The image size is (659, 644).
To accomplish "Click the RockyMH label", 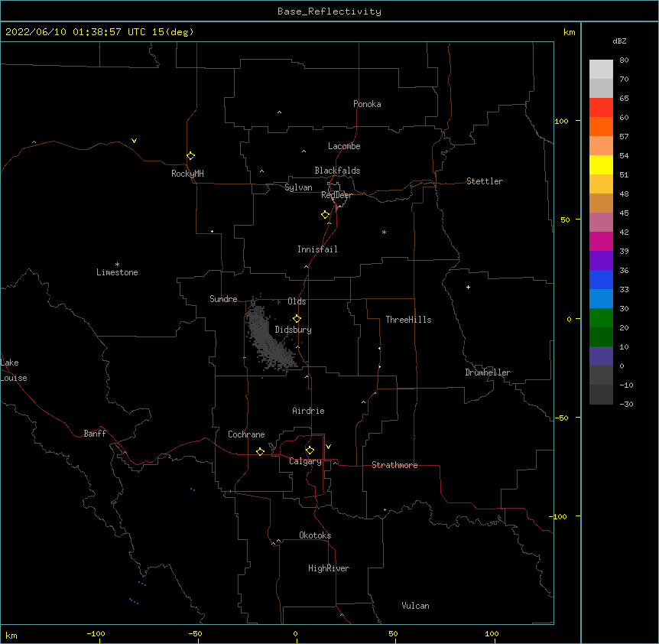I will click(x=187, y=174).
